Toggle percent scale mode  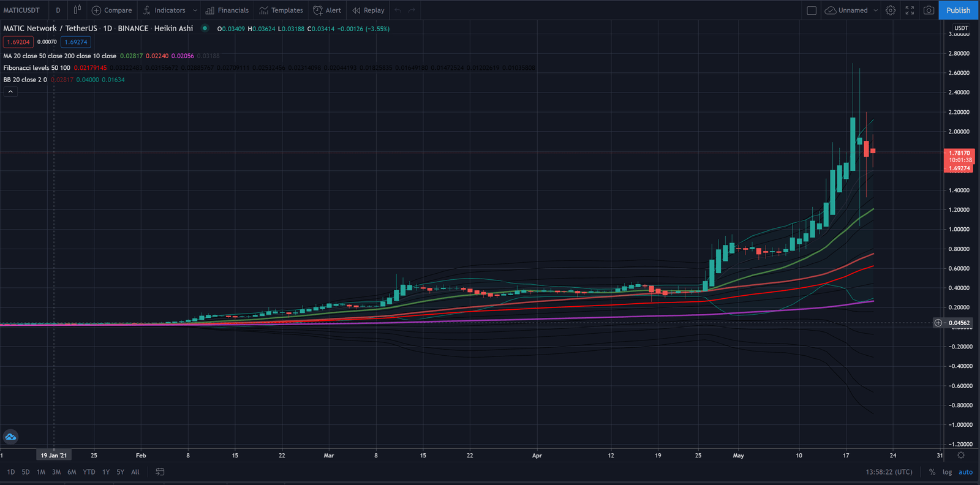point(932,472)
